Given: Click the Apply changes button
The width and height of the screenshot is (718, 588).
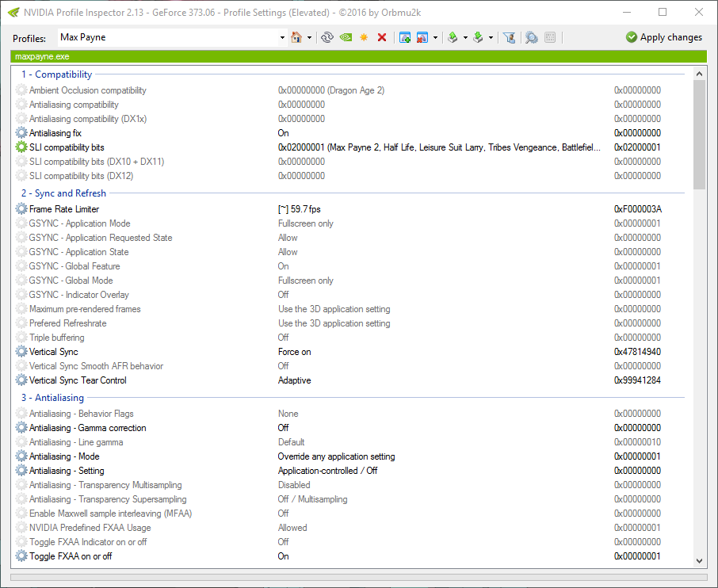Looking at the screenshot, I should point(664,37).
